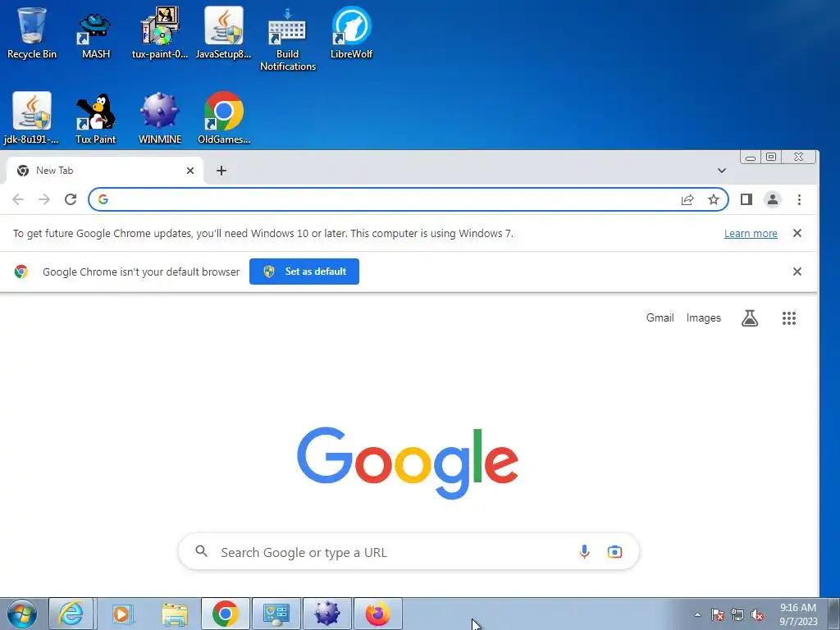
Task: Select the tux-paint installer desktop icon
Action: [160, 33]
